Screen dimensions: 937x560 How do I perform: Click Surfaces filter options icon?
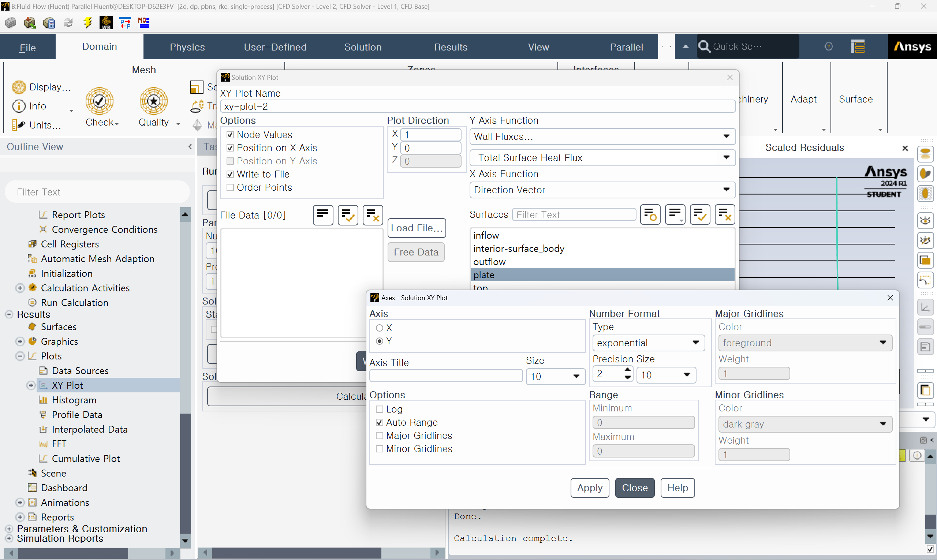tap(650, 215)
